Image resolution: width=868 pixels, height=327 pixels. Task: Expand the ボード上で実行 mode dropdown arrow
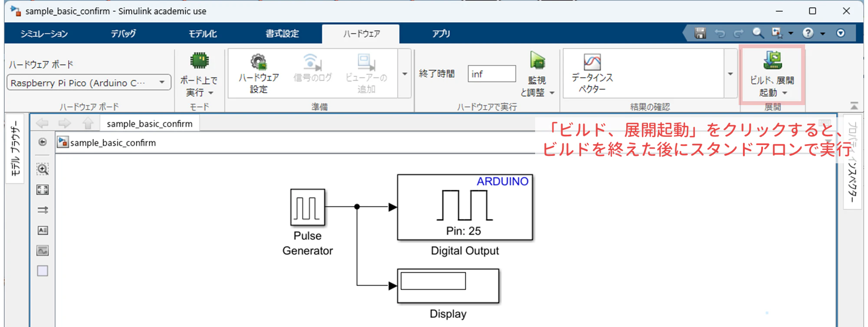211,93
